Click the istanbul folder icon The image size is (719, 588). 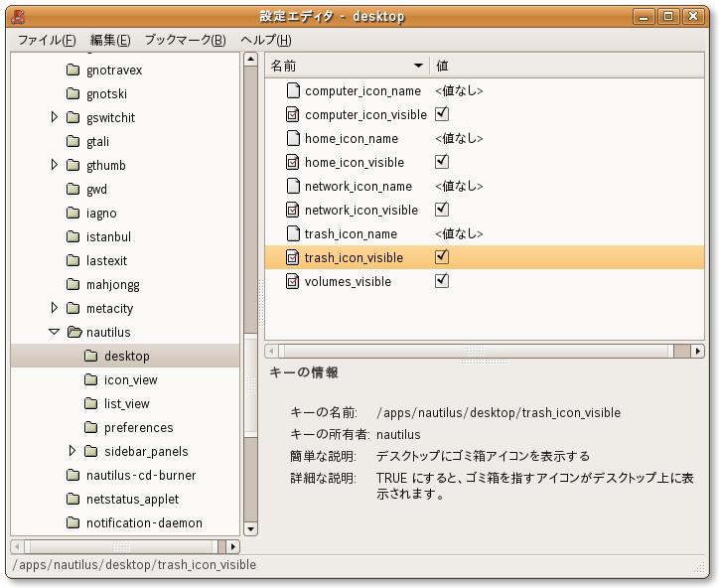(72, 236)
